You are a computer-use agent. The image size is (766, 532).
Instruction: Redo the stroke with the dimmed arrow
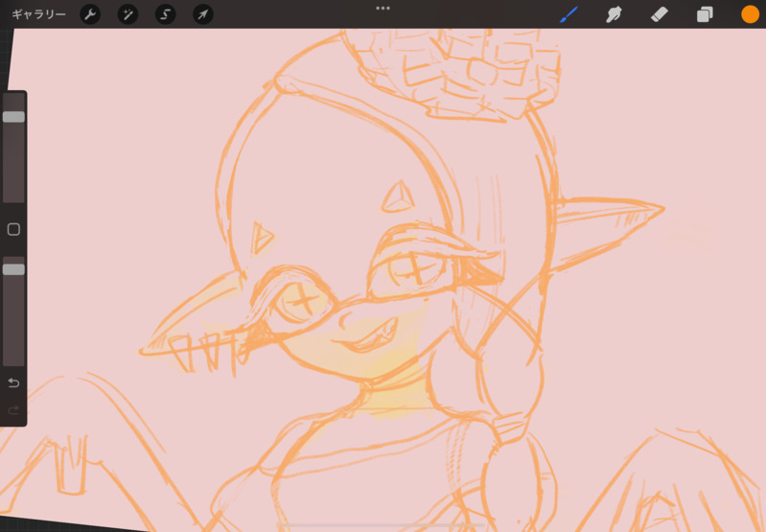13,409
